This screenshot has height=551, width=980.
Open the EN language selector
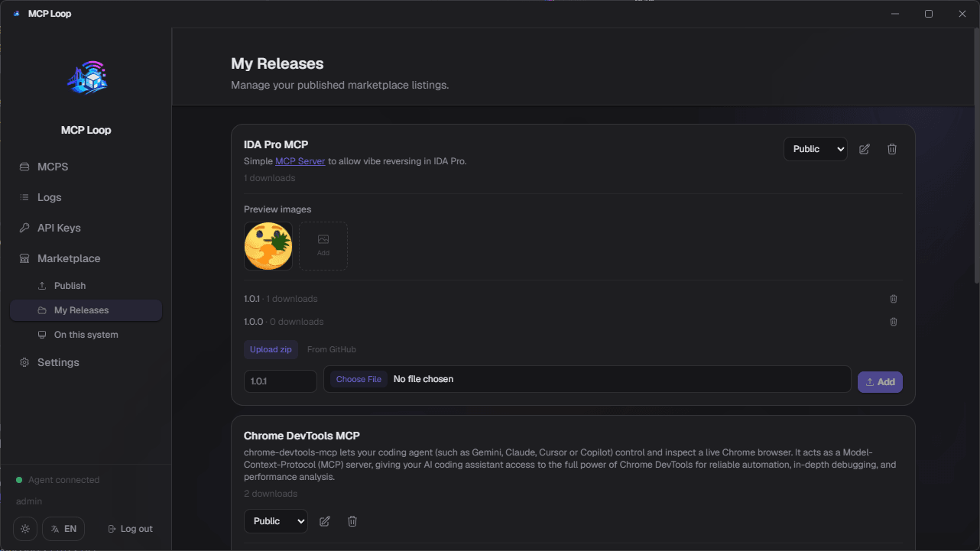pyautogui.click(x=63, y=529)
